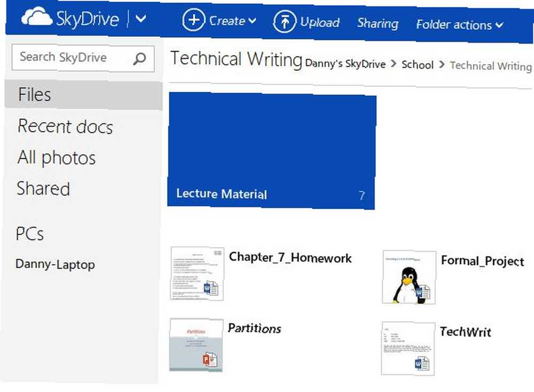Image resolution: width=534 pixels, height=392 pixels.
Task: Navigate to Danny's SkyDrive breadcrumb
Action: (345, 63)
